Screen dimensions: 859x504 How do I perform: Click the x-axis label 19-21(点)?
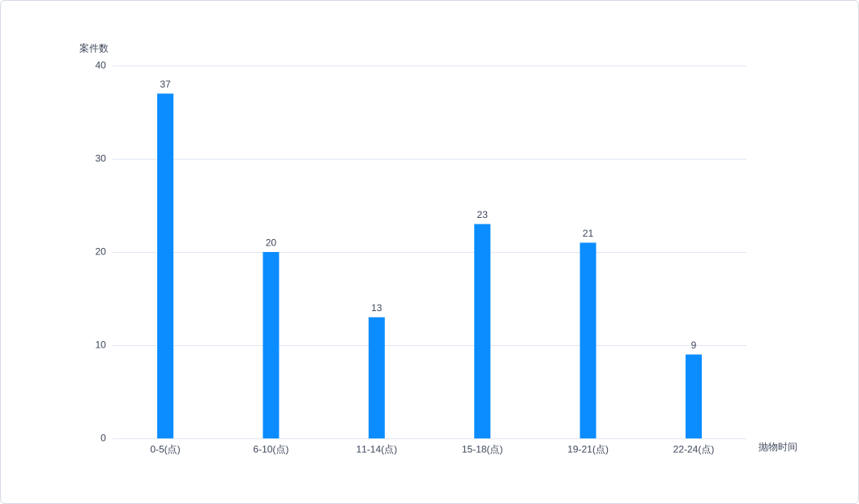coord(588,449)
